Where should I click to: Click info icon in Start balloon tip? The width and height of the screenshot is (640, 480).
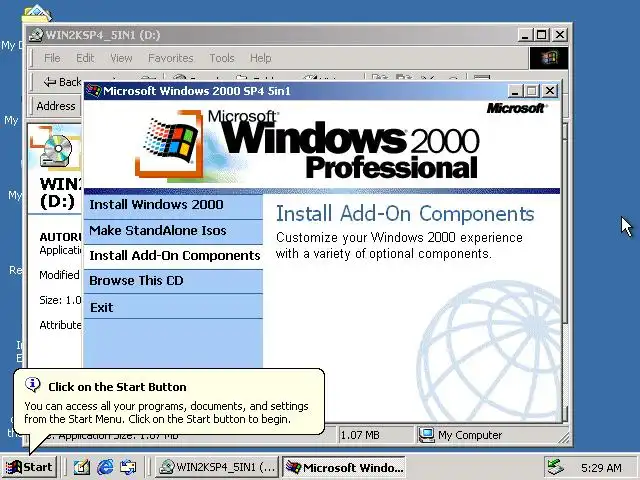(x=33, y=384)
